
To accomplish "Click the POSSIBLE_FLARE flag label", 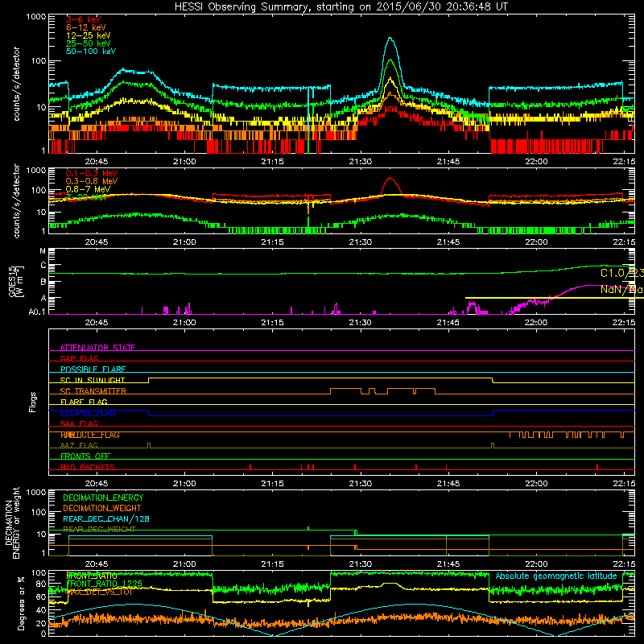I will (x=93, y=369).
